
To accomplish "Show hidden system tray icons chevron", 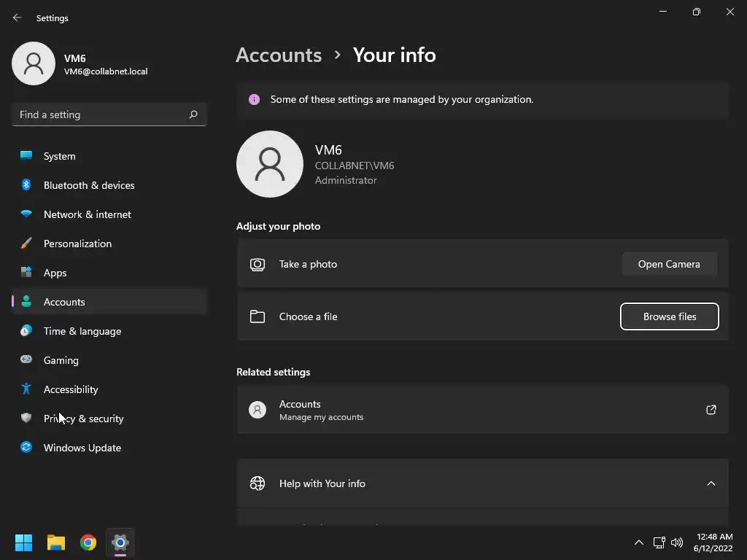I will (638, 542).
